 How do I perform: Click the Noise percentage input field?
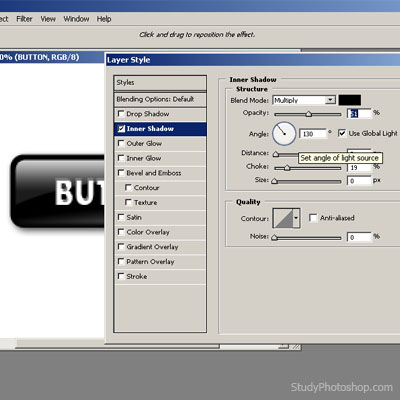[359, 237]
